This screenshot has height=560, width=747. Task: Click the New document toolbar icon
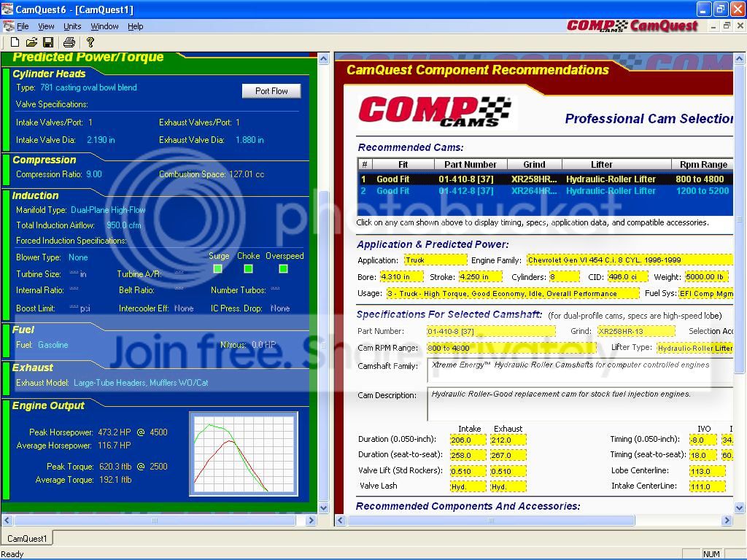[x=15, y=42]
